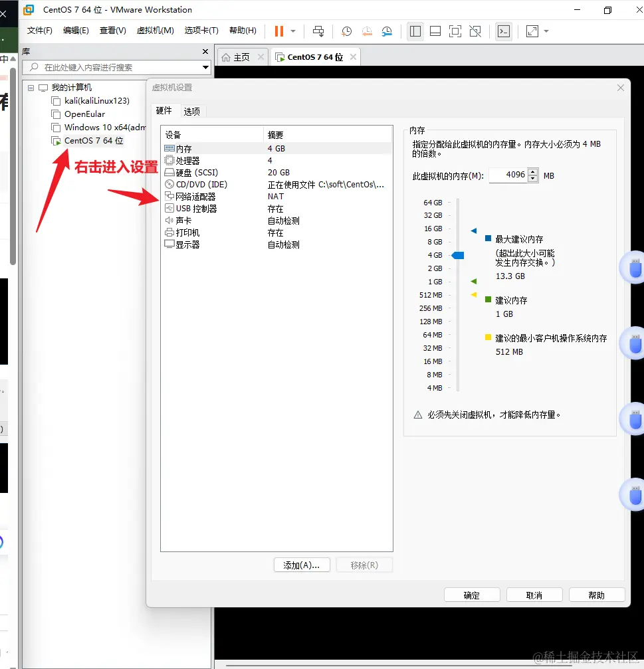Select the 显示器 device row
Image resolution: width=644 pixels, height=669 pixels.
(276, 244)
